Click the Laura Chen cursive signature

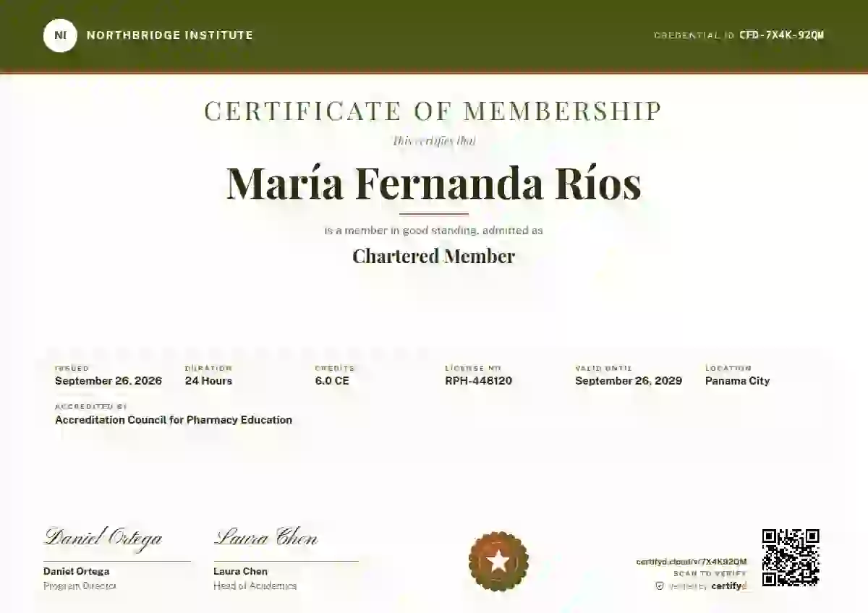coord(265,537)
